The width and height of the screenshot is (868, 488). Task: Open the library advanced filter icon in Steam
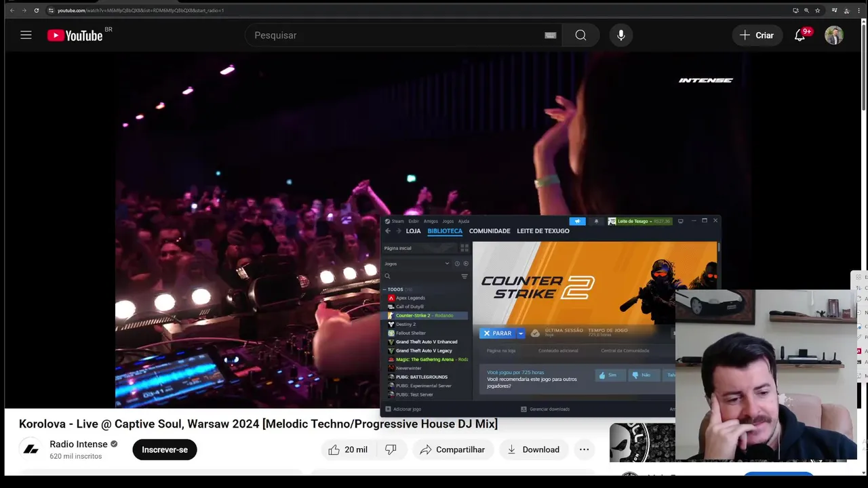pos(465,277)
